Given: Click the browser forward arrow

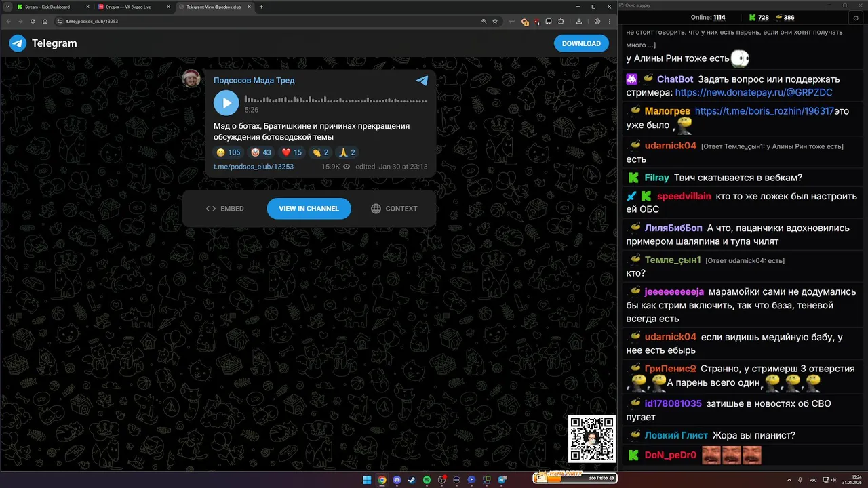Looking at the screenshot, I should point(21,22).
